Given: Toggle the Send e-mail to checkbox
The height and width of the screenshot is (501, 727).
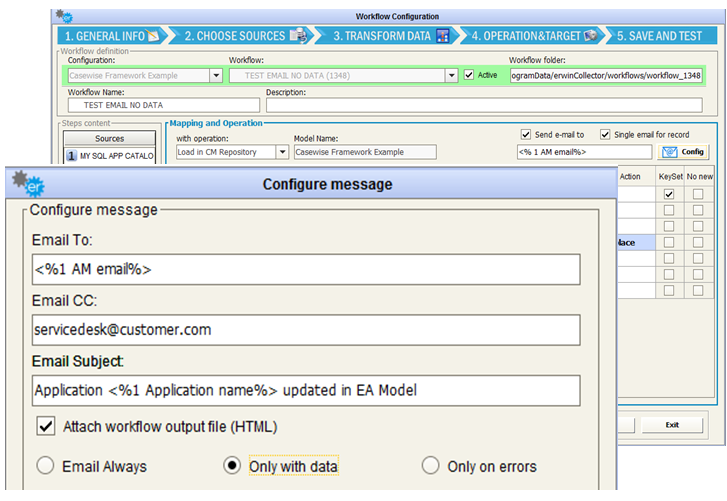Looking at the screenshot, I should pos(526,134).
